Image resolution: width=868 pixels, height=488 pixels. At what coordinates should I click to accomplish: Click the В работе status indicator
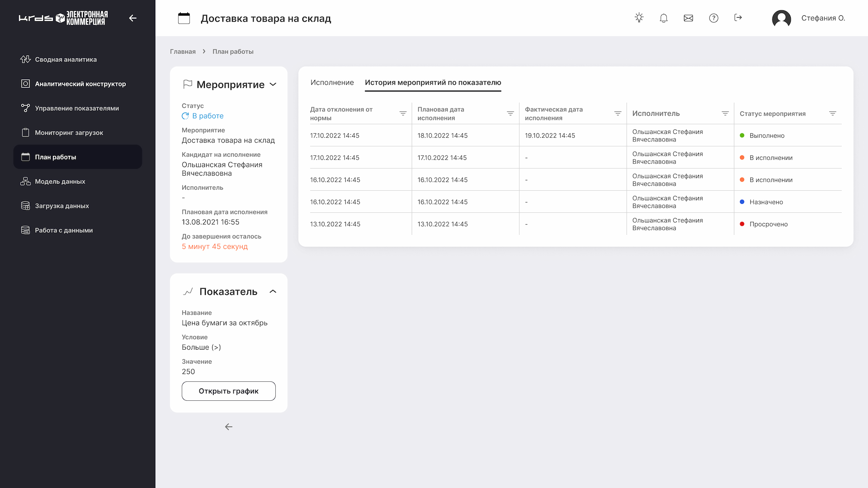tap(203, 116)
